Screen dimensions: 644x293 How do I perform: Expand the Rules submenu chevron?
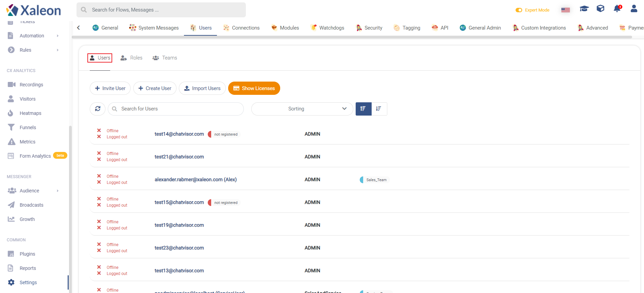tap(57, 50)
